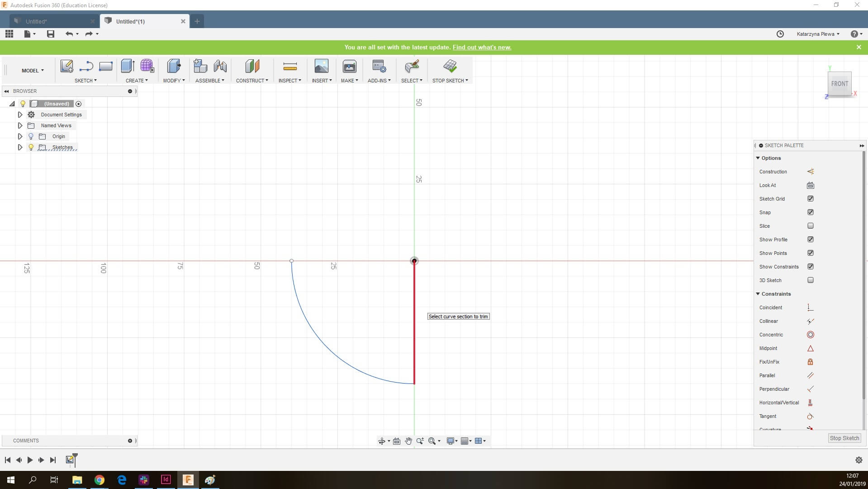Open the MODIFY menu

point(174,81)
